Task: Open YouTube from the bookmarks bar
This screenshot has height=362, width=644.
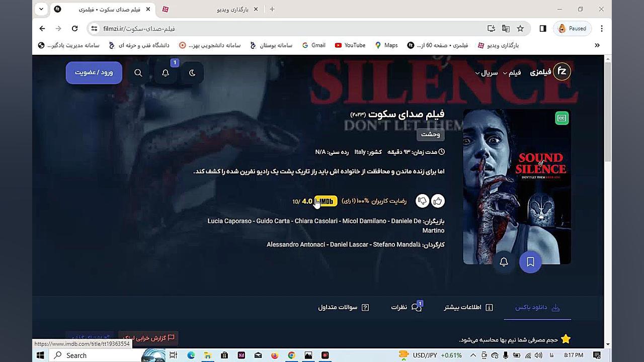Action: pos(350,45)
